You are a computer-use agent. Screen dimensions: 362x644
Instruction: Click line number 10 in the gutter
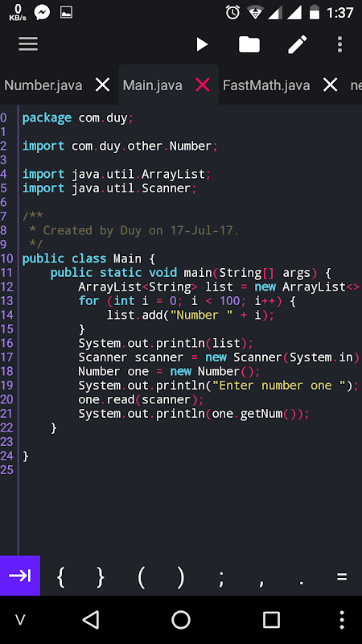(7, 258)
